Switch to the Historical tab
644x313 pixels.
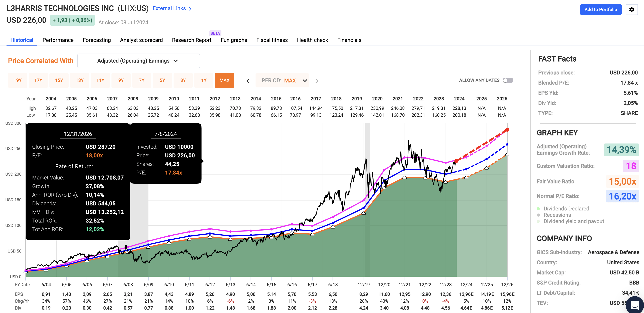pyautogui.click(x=22, y=40)
